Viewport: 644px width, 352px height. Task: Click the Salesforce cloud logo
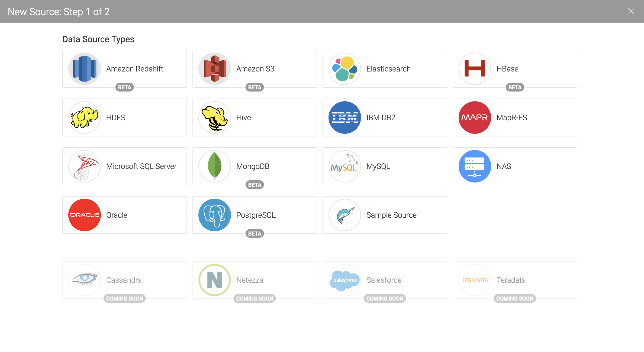point(345,280)
